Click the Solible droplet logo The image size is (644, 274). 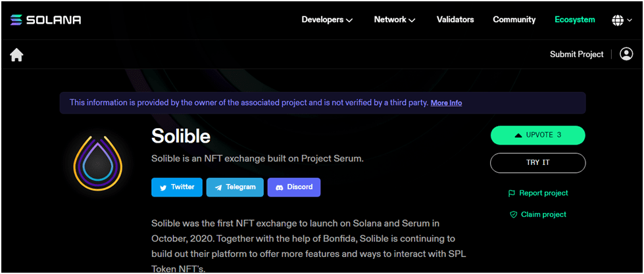98,164
